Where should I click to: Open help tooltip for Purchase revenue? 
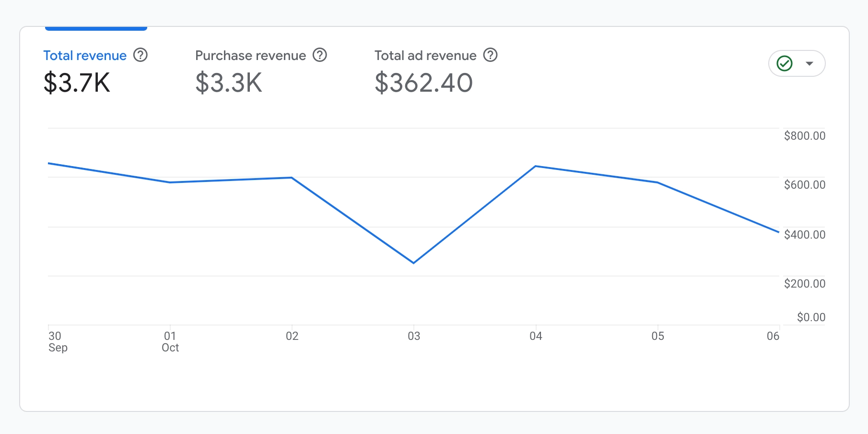tap(320, 55)
